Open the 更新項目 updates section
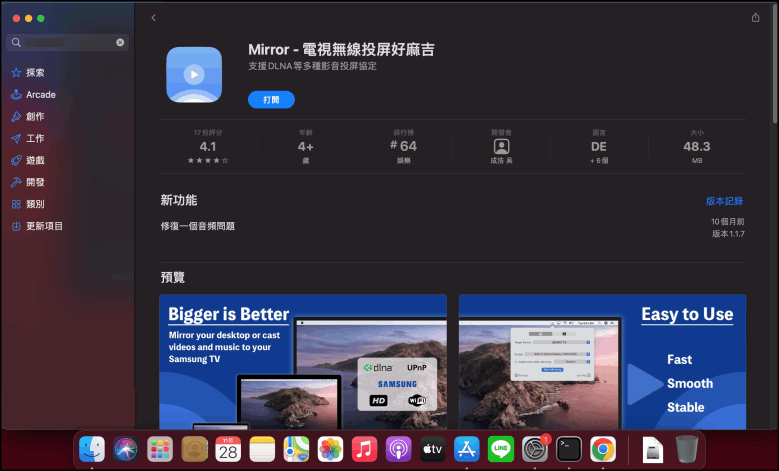 [x=38, y=226]
